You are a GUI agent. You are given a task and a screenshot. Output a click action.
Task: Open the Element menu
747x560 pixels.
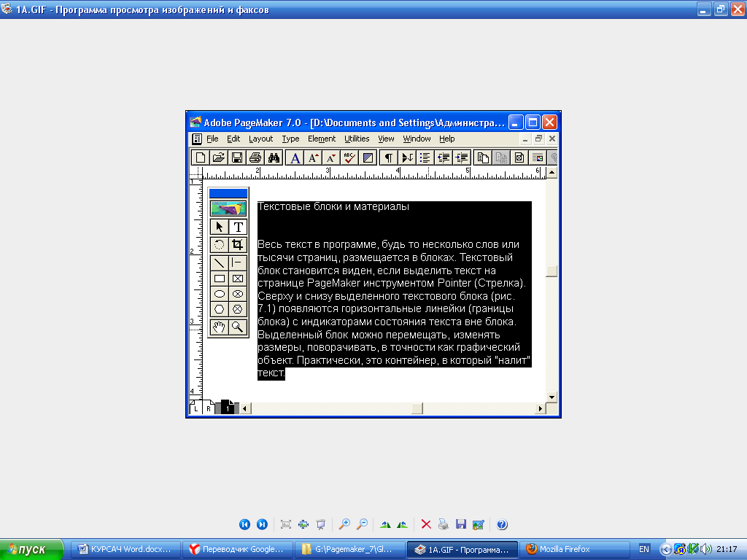tap(322, 139)
